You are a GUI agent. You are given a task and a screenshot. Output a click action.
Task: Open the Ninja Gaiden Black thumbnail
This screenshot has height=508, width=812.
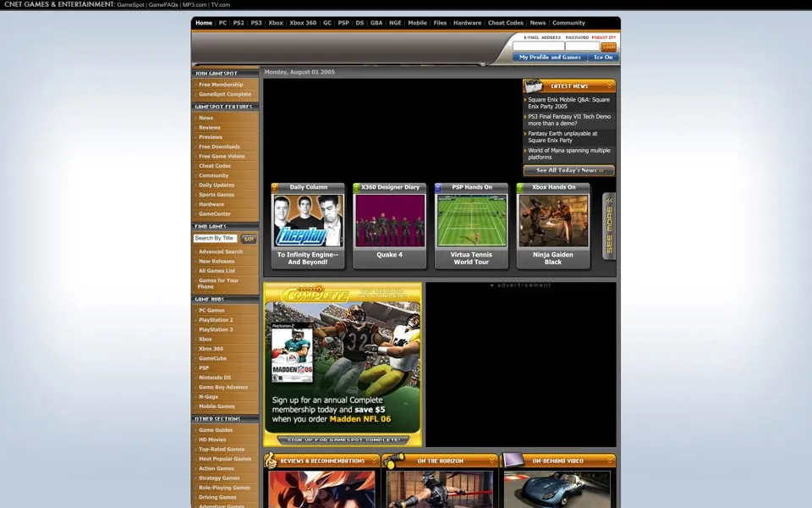[553, 220]
